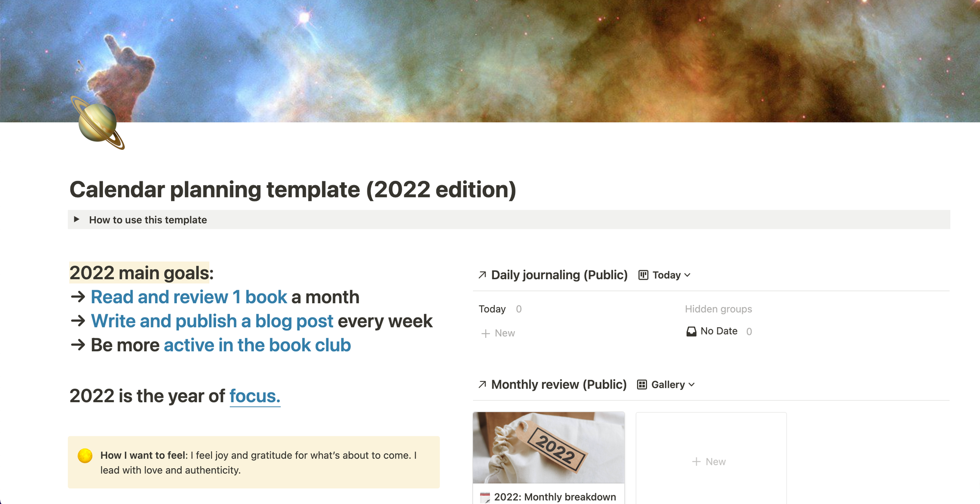The height and width of the screenshot is (504, 980).
Task: Click the calendar emoji on Monthly breakdown
Action: (x=484, y=497)
